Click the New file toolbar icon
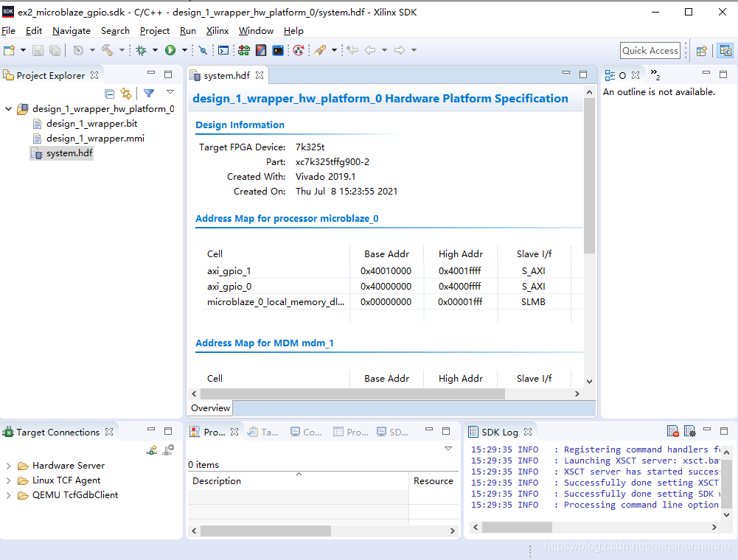Viewport: 738px width, 560px height. point(9,50)
